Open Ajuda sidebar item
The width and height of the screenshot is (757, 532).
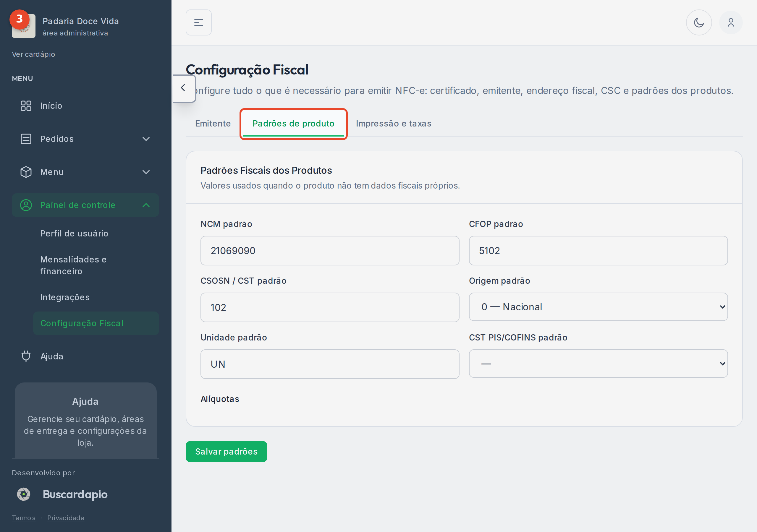coord(85,356)
